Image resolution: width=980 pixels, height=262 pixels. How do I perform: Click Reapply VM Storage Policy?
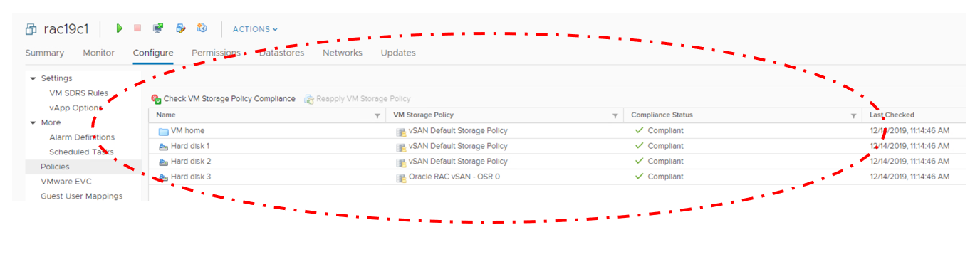[x=357, y=99]
